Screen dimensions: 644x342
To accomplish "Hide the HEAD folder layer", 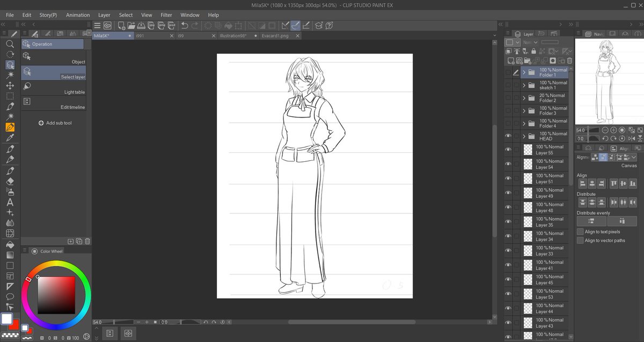I will click(x=508, y=136).
